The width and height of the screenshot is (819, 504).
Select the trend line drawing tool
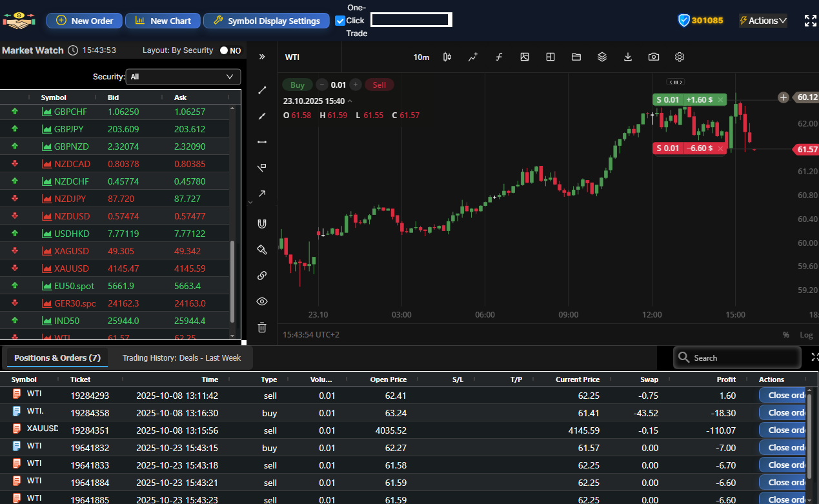coord(262,90)
